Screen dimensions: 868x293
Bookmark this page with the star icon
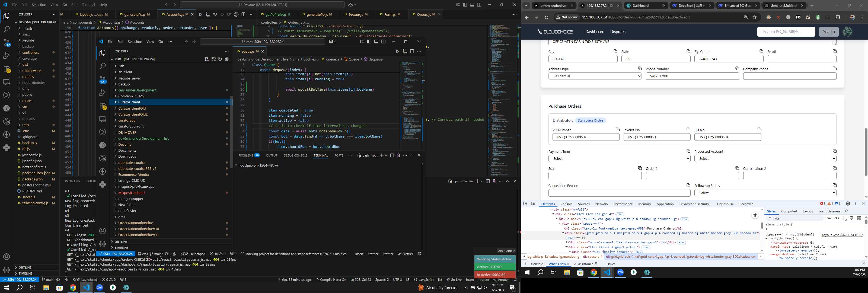[755, 17]
